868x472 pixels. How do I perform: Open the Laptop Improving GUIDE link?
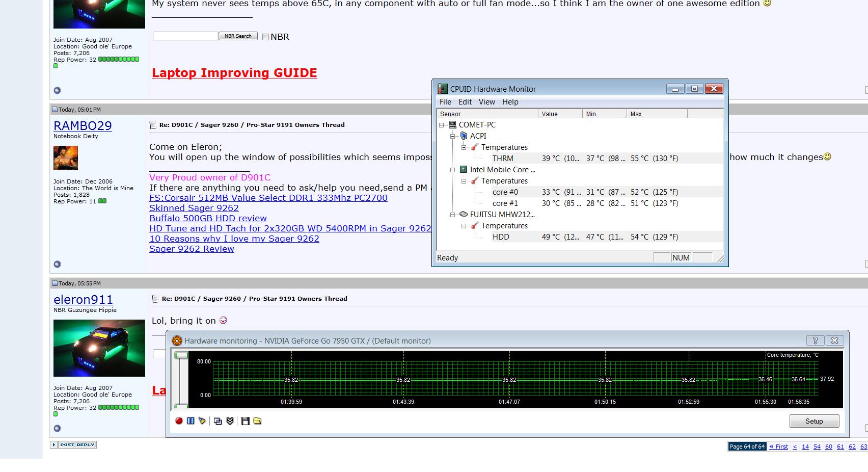234,73
